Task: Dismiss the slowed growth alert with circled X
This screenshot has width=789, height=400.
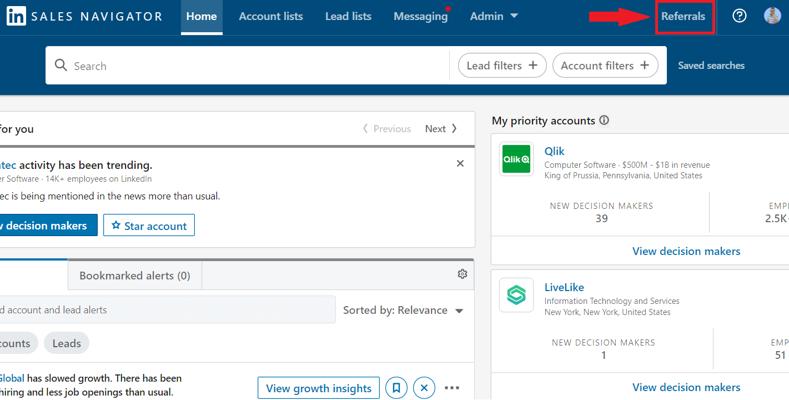Action: [x=424, y=388]
